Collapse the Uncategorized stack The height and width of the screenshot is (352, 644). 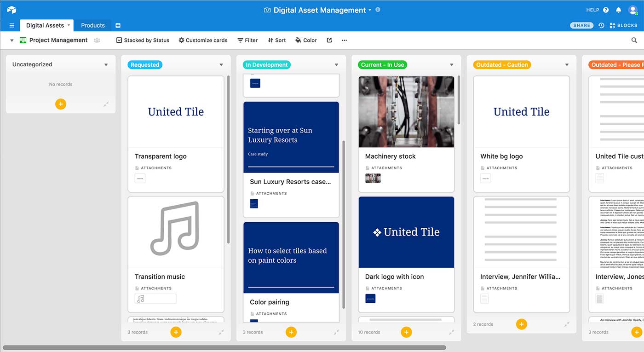pos(106,104)
